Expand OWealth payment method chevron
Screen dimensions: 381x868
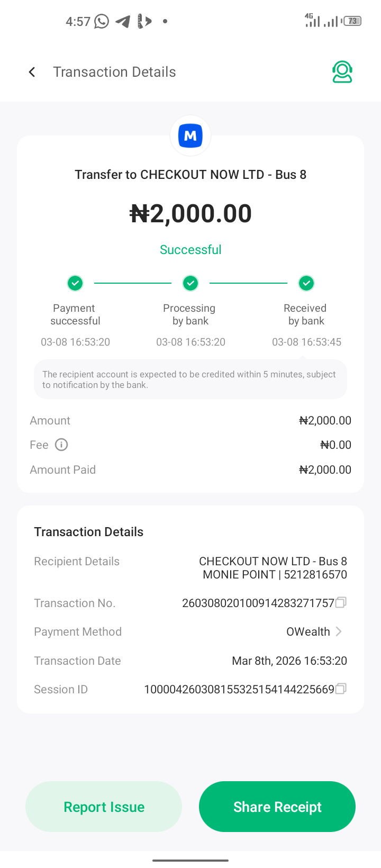coord(339,631)
